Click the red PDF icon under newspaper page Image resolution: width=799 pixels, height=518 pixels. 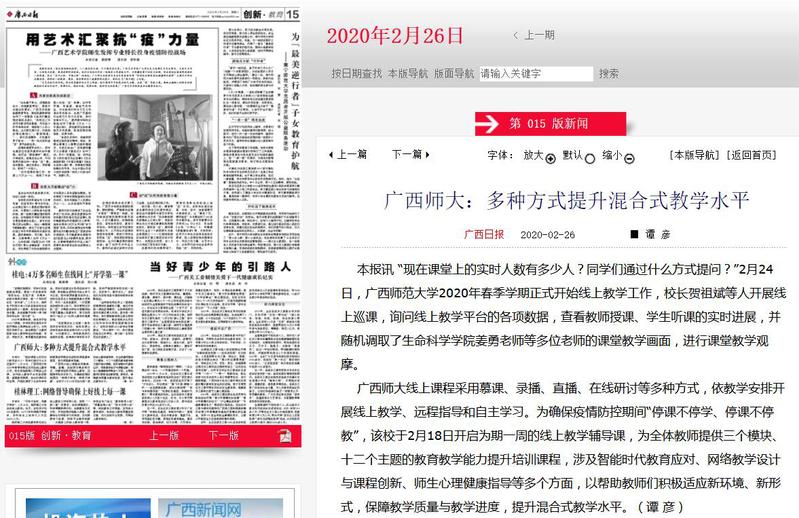point(286,436)
